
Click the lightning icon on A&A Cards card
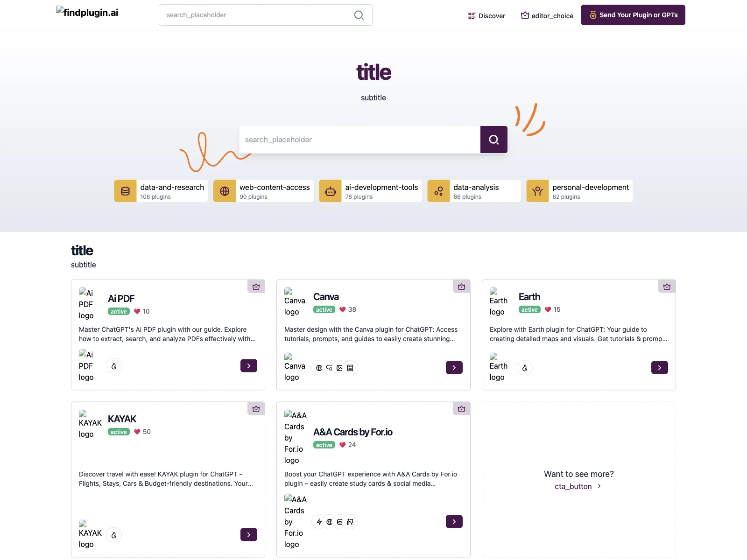click(x=319, y=522)
